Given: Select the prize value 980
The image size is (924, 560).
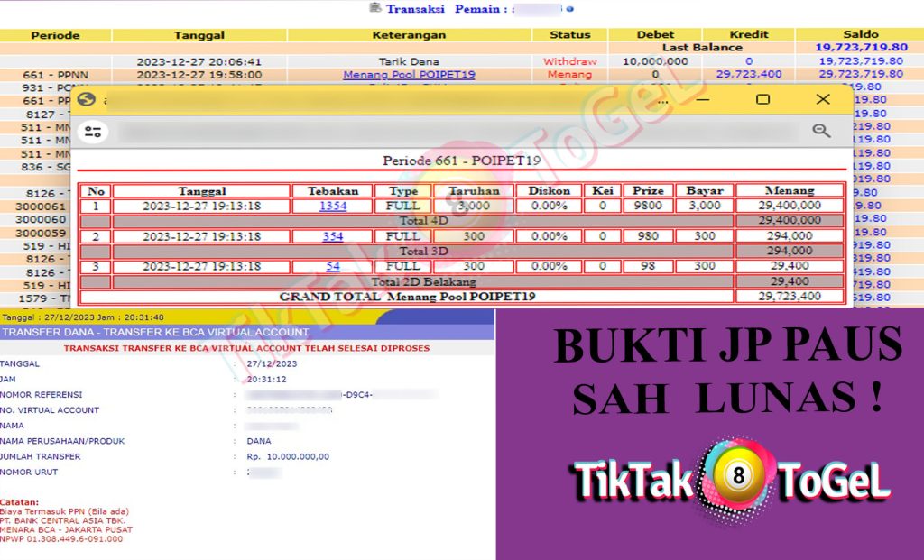Looking at the screenshot, I should (x=648, y=236).
